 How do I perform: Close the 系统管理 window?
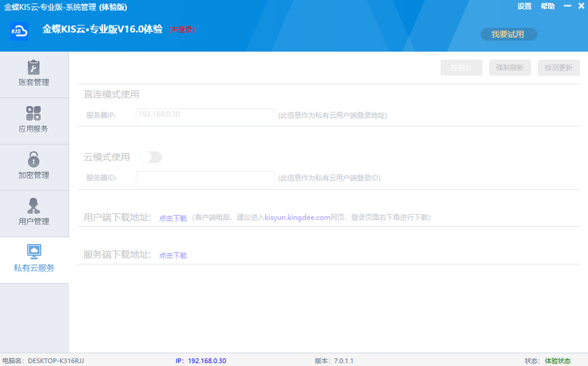tap(581, 6)
